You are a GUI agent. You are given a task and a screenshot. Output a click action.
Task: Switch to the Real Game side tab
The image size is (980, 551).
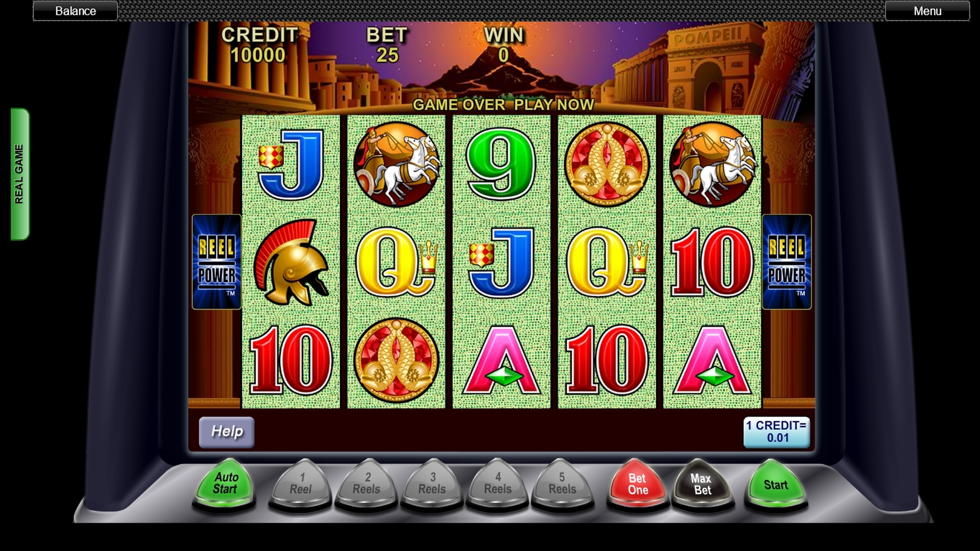click(x=20, y=174)
